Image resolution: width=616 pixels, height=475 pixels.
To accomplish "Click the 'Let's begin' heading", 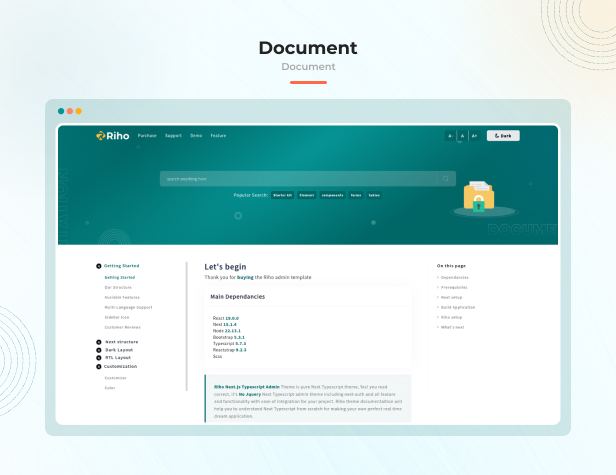I will click(x=225, y=267).
